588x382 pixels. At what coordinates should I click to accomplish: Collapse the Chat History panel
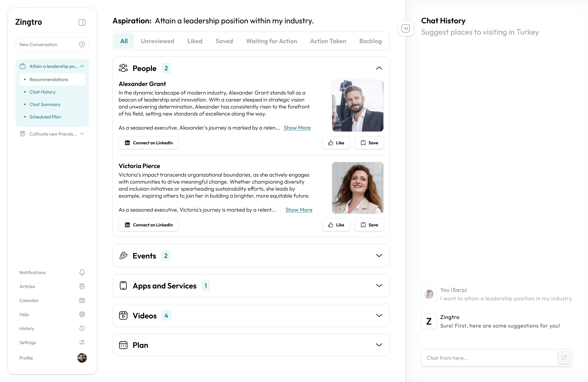pyautogui.click(x=405, y=28)
